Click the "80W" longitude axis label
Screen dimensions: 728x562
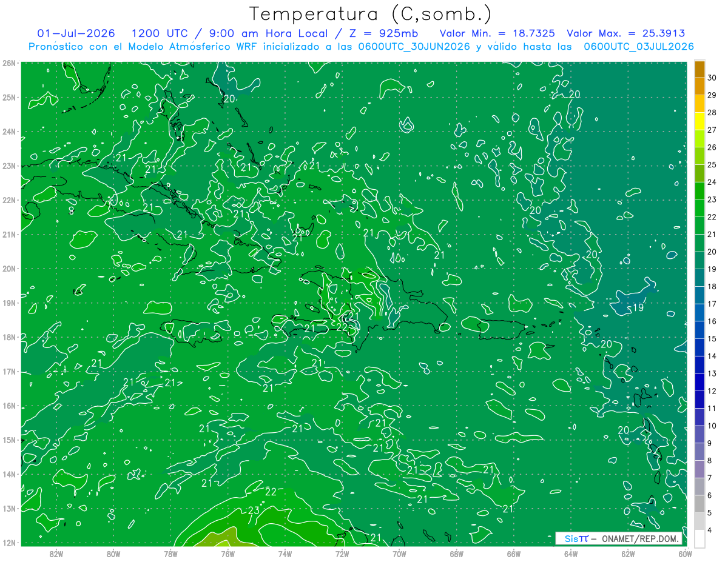click(113, 554)
